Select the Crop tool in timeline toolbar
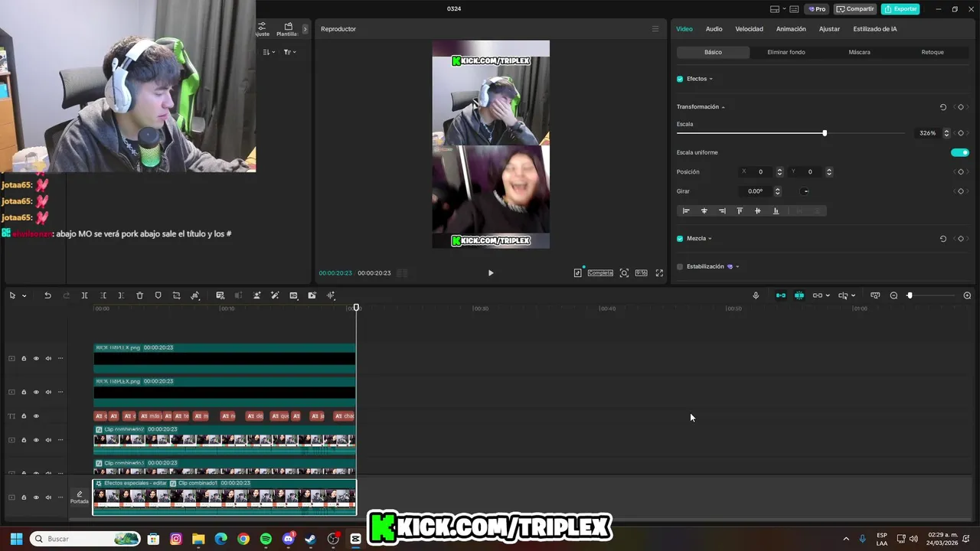Image resolution: width=980 pixels, height=551 pixels. click(176, 295)
